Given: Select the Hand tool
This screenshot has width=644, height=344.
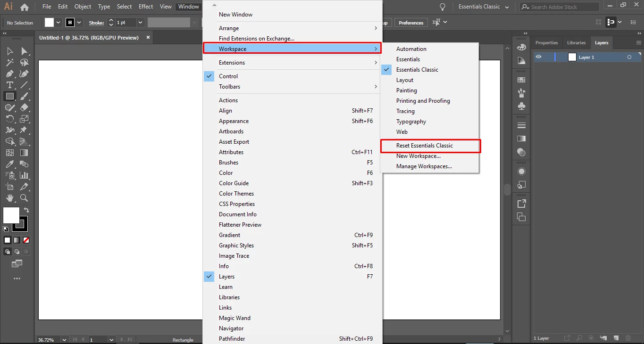Looking at the screenshot, I should (x=10, y=198).
